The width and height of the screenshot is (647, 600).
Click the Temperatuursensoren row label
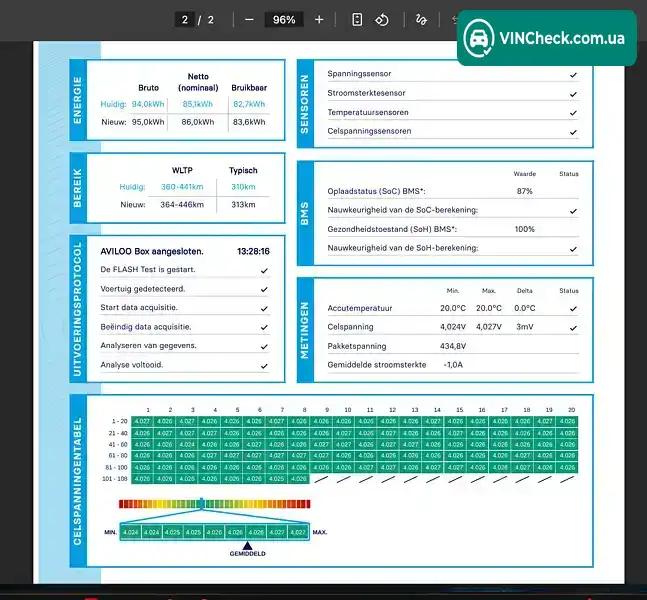368,112
